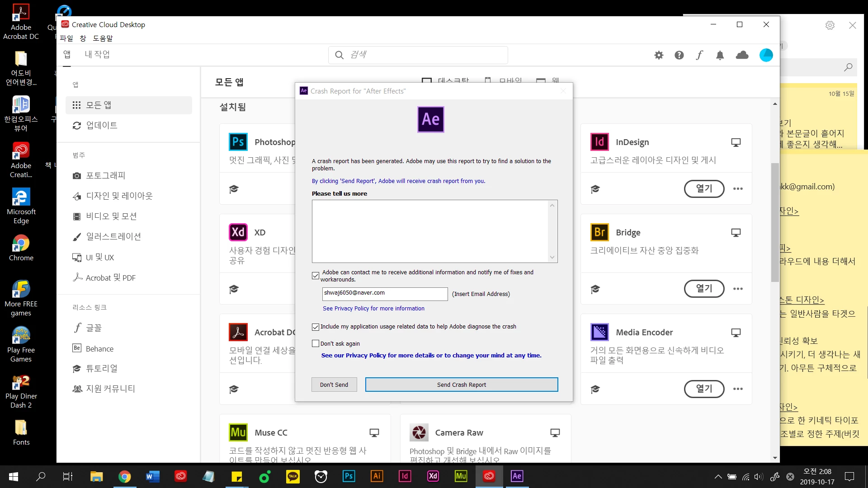Open the fonts 'f' icon in header
The height and width of the screenshot is (488, 868).
[699, 55]
